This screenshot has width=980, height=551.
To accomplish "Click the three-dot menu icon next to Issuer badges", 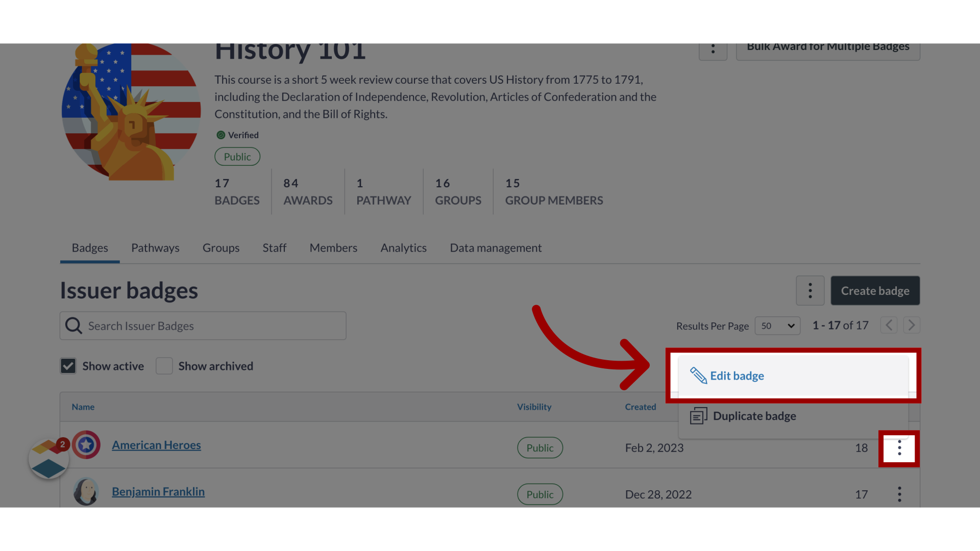I will (810, 291).
